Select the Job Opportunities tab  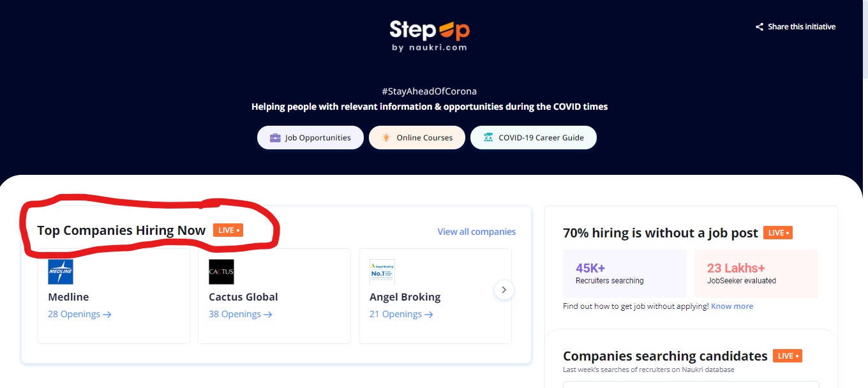[310, 138]
